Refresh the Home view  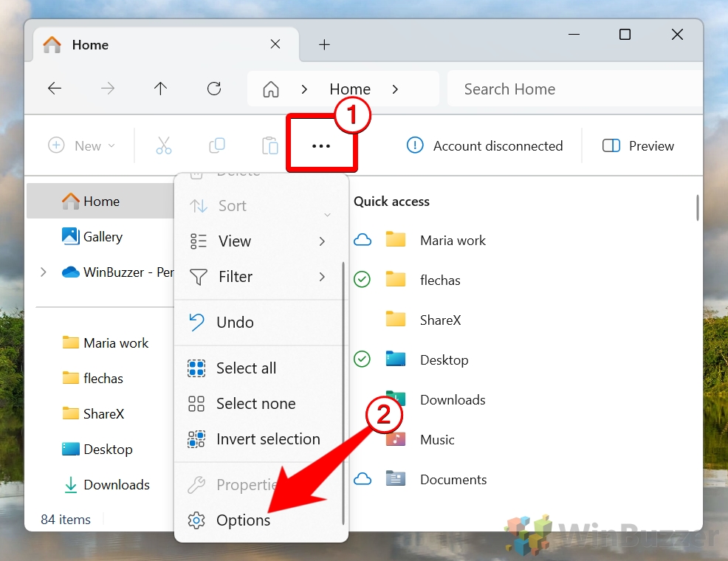pos(214,88)
